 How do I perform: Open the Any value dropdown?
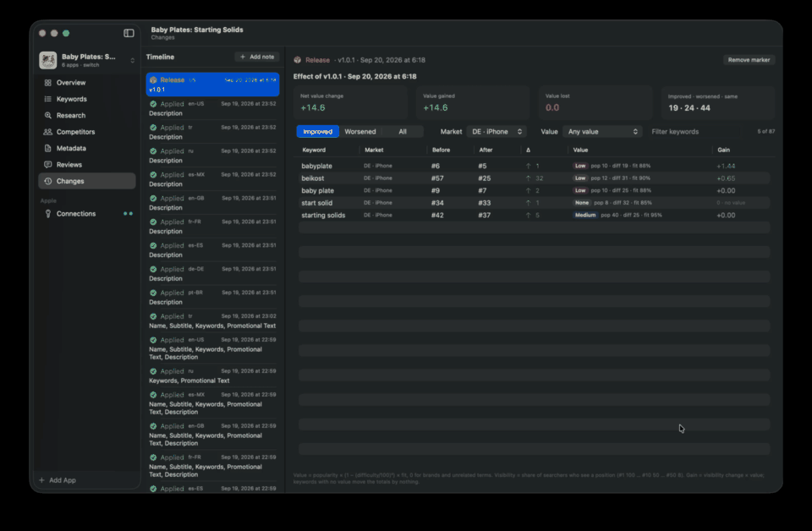tap(602, 131)
